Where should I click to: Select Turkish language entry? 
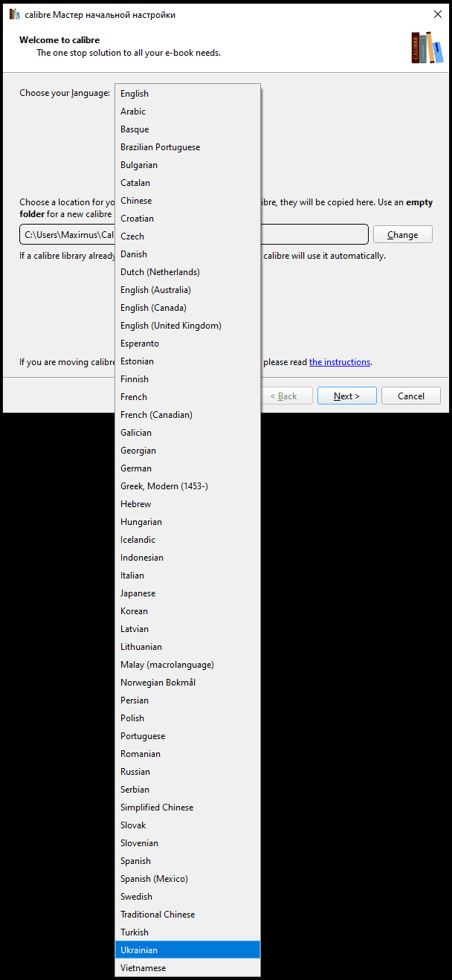187,932
